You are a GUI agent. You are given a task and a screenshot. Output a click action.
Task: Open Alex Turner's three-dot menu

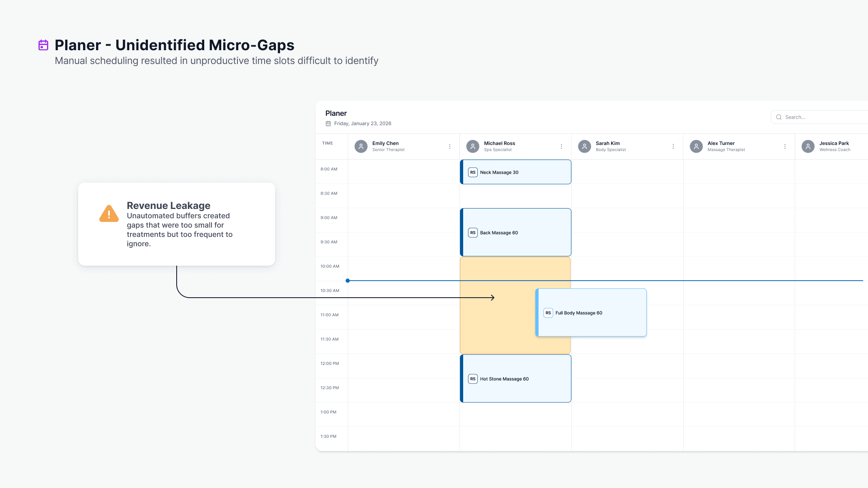coord(785,146)
